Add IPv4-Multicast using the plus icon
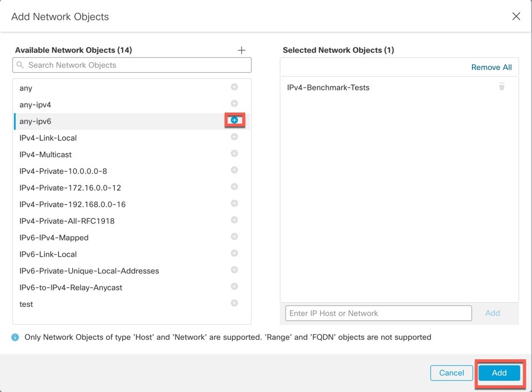Screen dimensions: 532x392 coord(234,154)
